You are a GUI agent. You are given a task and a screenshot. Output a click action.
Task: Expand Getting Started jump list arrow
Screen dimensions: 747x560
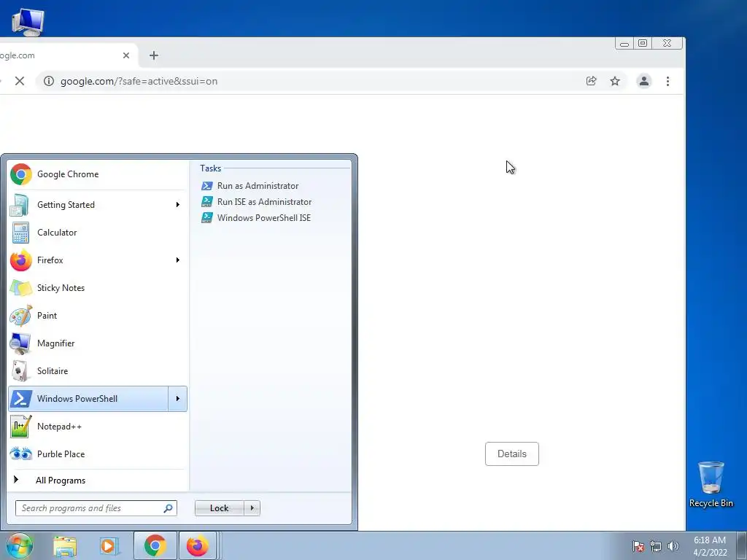(x=178, y=205)
